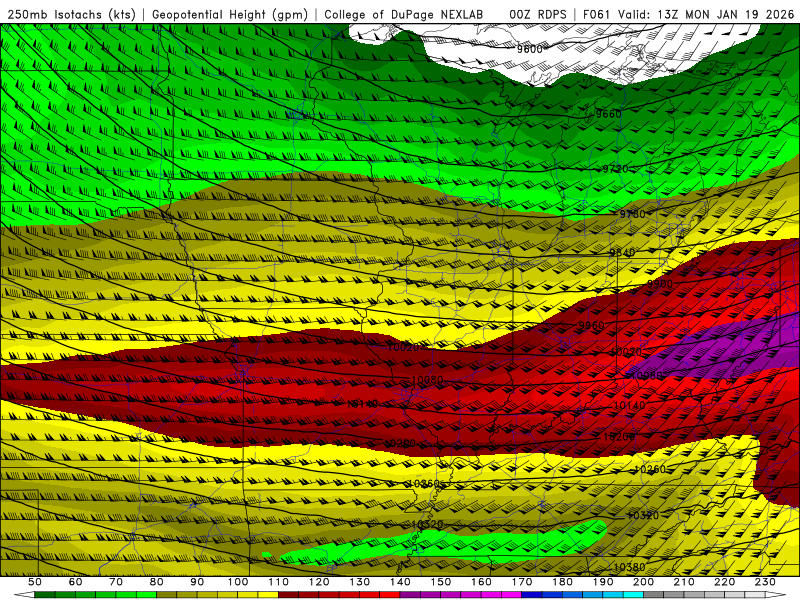Click the 80 value on the color scale

coord(157,582)
